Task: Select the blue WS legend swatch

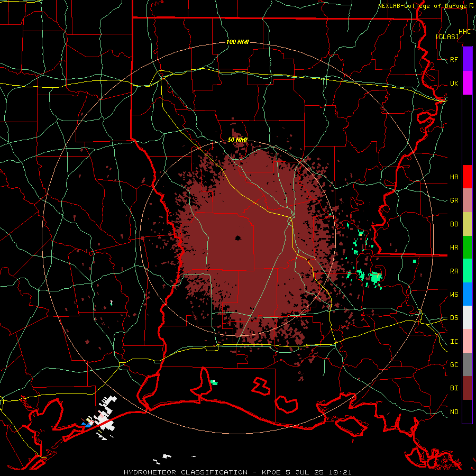Action: 467,294
